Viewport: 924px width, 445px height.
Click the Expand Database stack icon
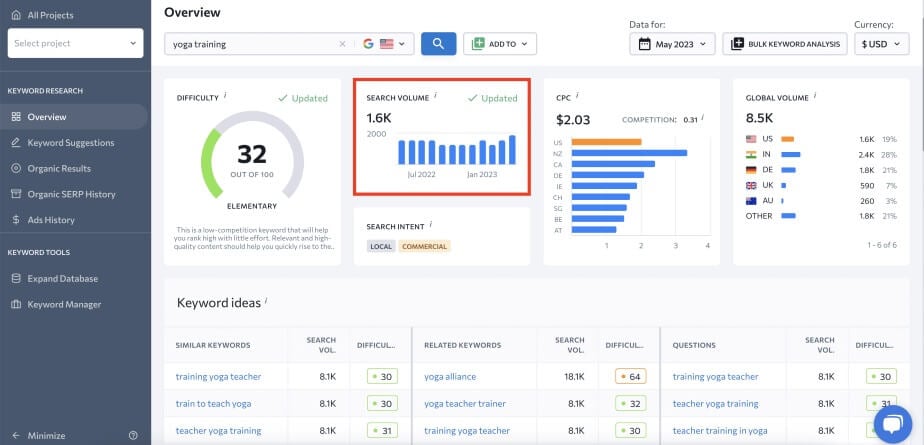pos(16,278)
